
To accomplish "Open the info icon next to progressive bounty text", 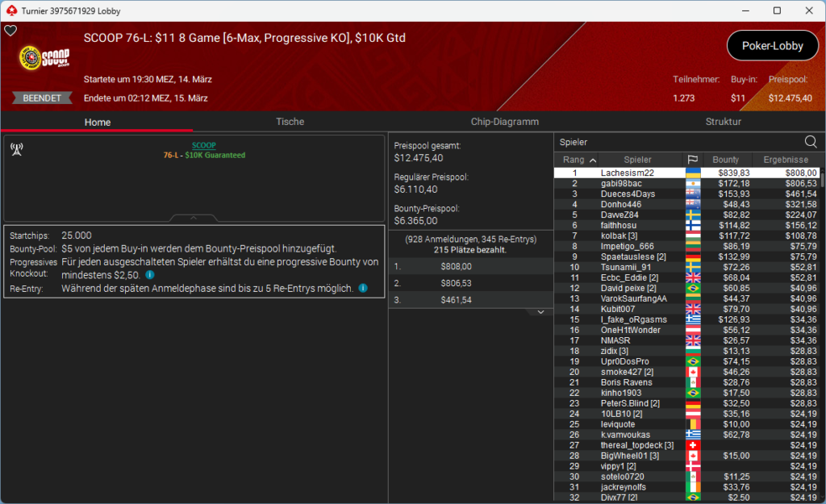I will [x=150, y=275].
